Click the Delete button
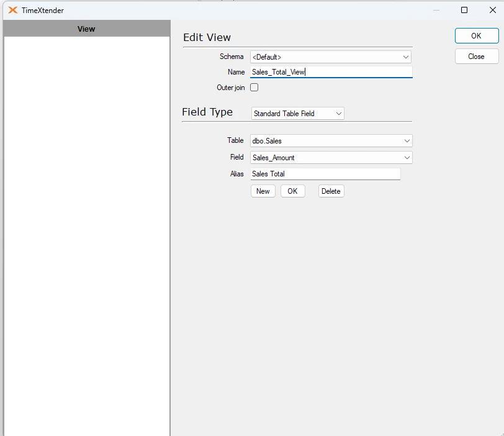The height and width of the screenshot is (436, 504). click(331, 191)
